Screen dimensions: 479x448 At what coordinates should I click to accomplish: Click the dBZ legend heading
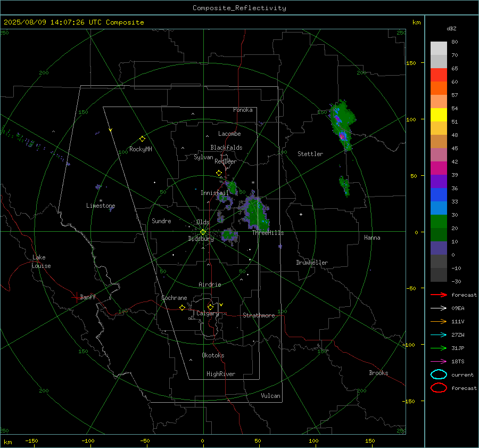click(x=451, y=29)
